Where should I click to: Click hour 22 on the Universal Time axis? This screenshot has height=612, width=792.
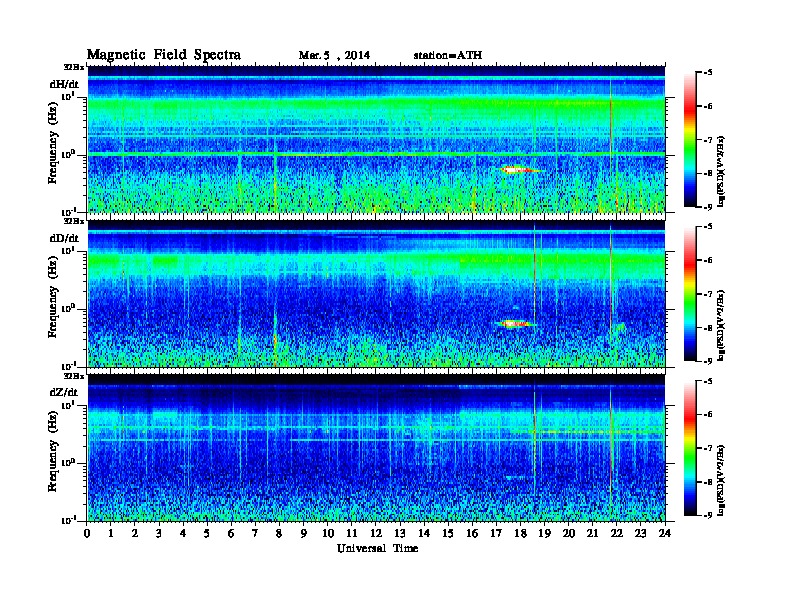[617, 533]
